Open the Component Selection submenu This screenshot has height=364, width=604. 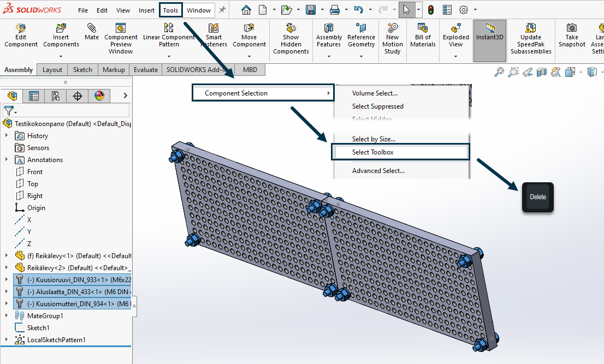click(263, 93)
